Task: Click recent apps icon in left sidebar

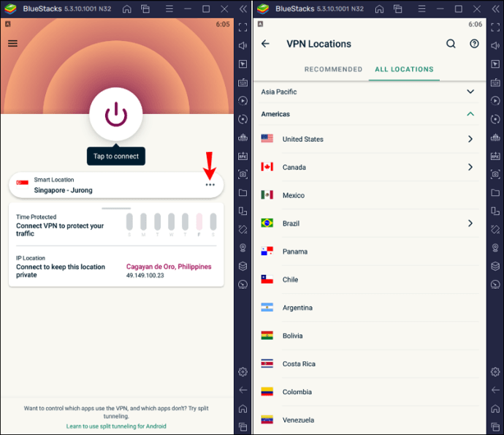Action: point(243,427)
